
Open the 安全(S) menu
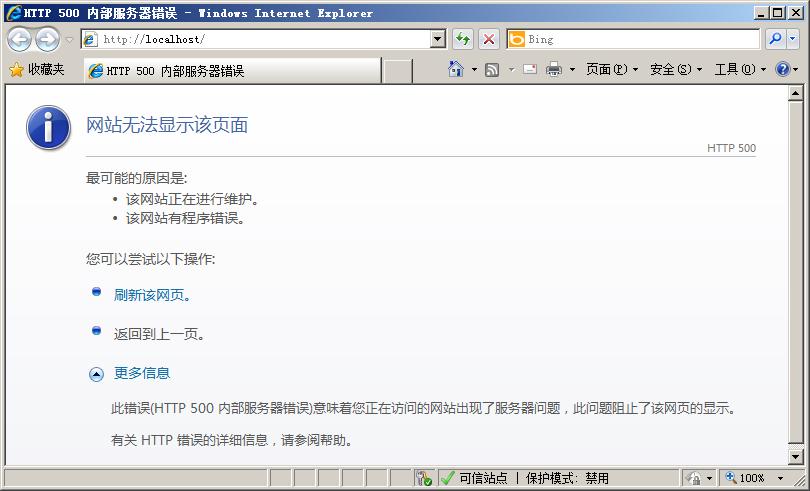pos(676,69)
